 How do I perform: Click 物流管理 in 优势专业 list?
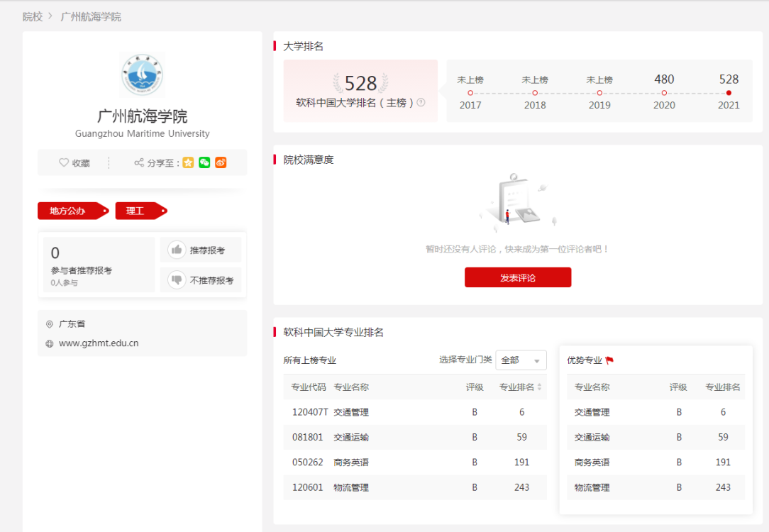pos(592,487)
